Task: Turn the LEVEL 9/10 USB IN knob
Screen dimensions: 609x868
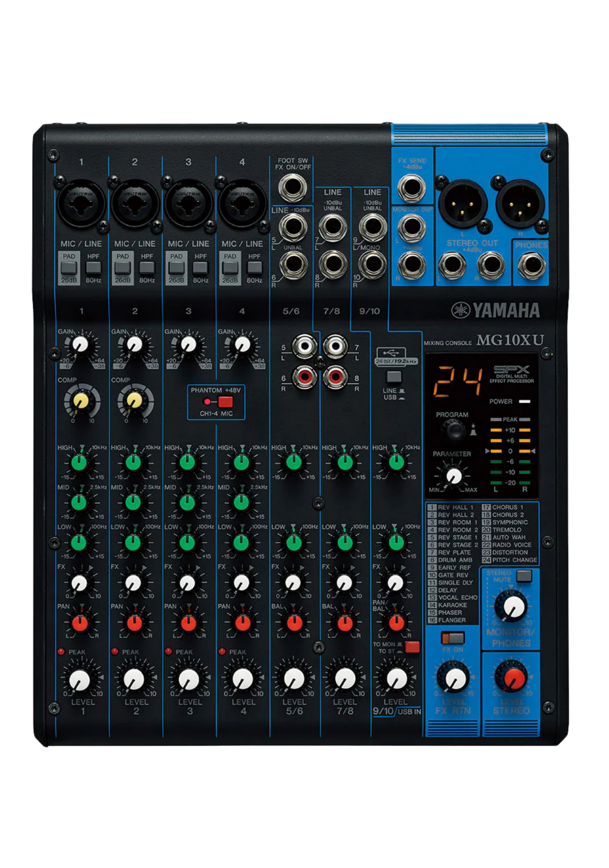Action: pyautogui.click(x=396, y=679)
